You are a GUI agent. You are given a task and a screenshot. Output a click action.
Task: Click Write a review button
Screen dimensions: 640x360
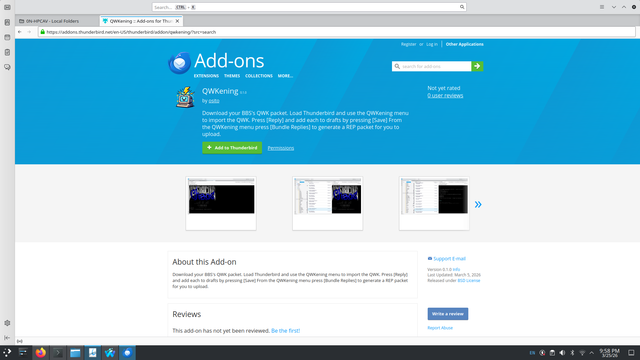point(448,314)
